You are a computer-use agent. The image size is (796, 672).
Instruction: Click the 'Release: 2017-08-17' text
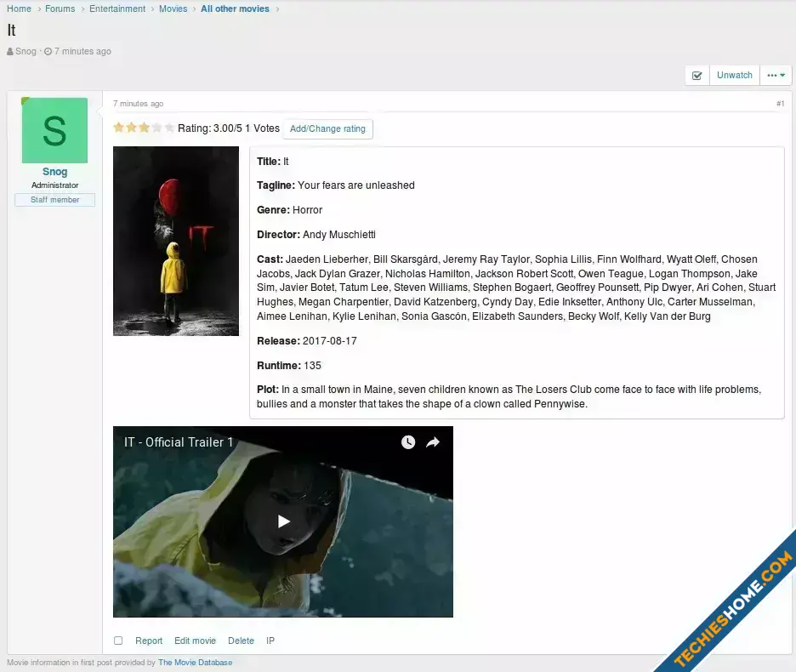(307, 341)
